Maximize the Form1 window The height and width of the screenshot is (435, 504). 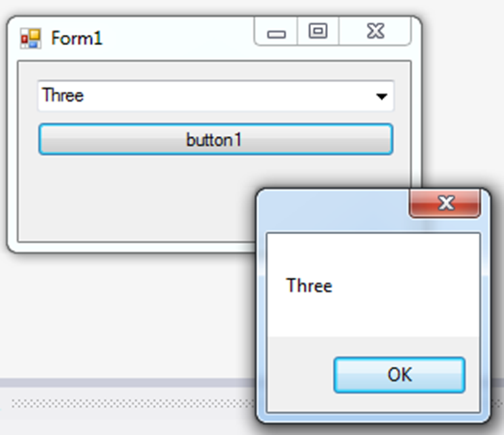click(318, 31)
